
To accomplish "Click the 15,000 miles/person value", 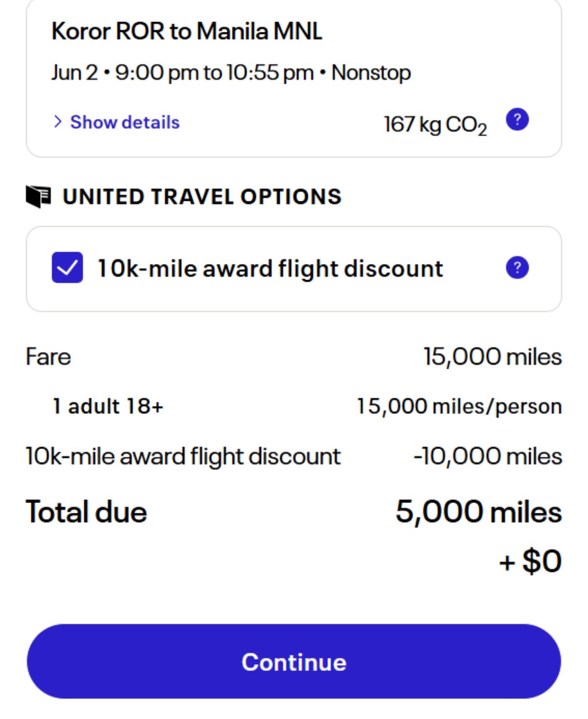I will pyautogui.click(x=459, y=407).
